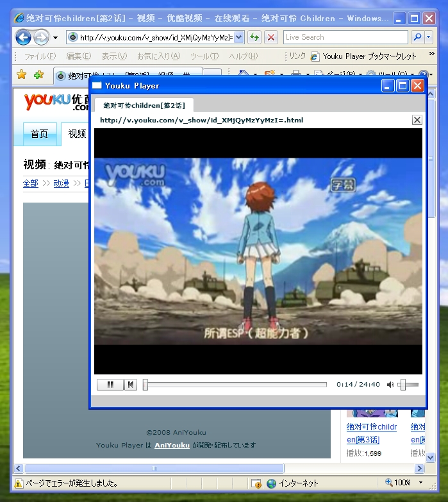Image resolution: width=448 pixels, height=502 pixels.
Task: Click the Add to Favorites star-plus icon
Action: tap(38, 74)
